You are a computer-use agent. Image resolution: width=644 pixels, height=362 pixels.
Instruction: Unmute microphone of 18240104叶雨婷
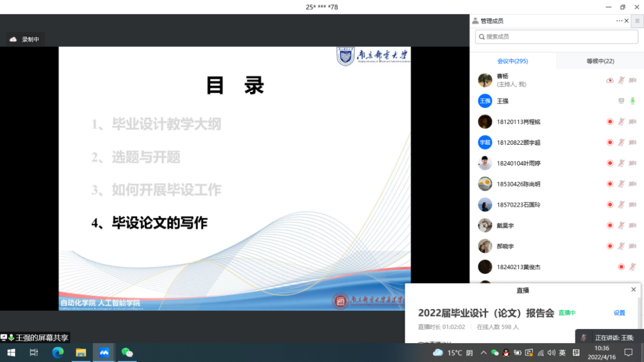pyautogui.click(x=621, y=163)
